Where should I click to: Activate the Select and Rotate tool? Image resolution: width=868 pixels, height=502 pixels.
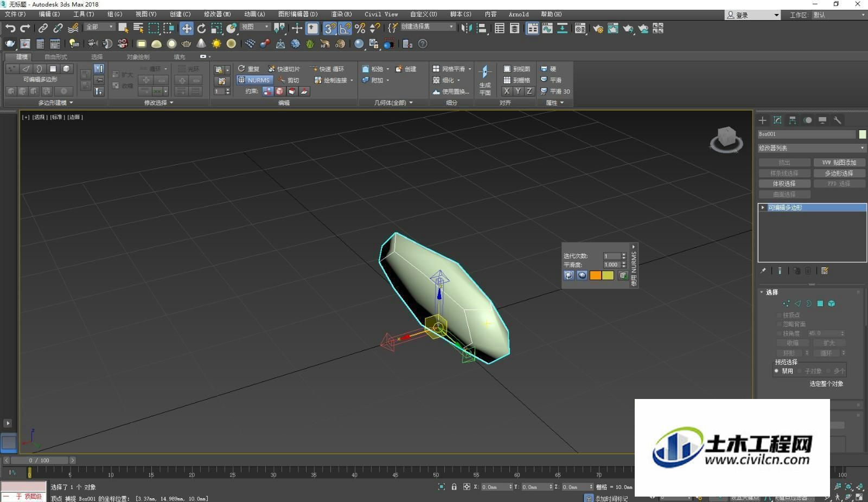tap(201, 28)
